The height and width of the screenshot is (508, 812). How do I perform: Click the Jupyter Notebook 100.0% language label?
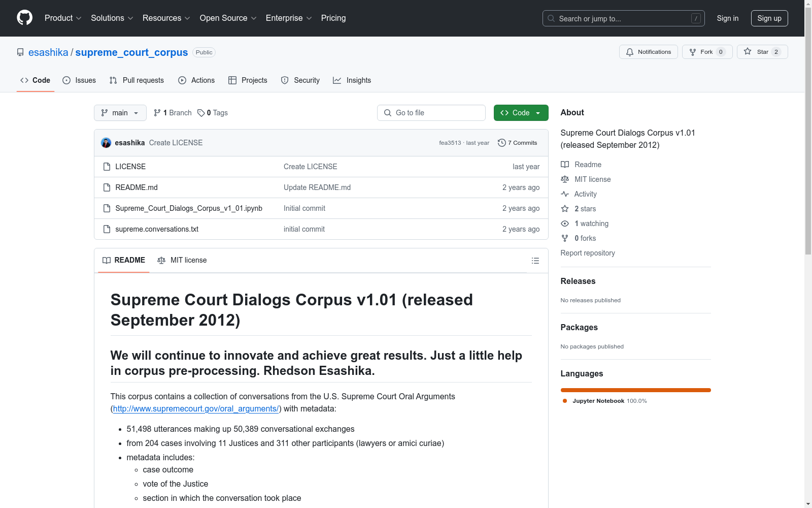(x=610, y=401)
